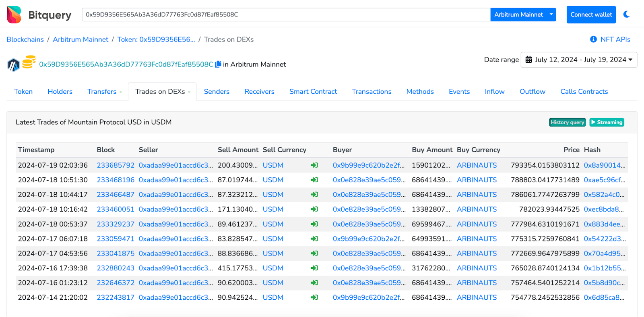The width and height of the screenshot is (644, 317).
Task: Click trade arrow icon in block 233329237 row
Action: point(314,224)
